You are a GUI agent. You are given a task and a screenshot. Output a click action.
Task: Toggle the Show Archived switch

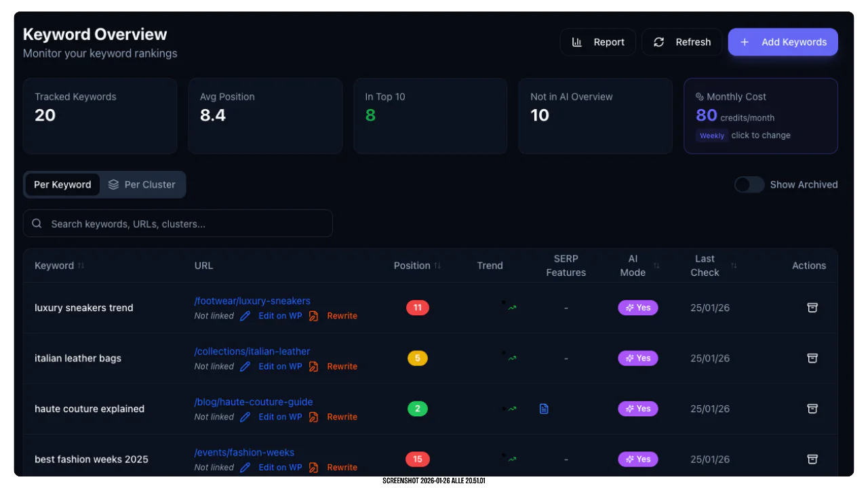[x=749, y=184]
